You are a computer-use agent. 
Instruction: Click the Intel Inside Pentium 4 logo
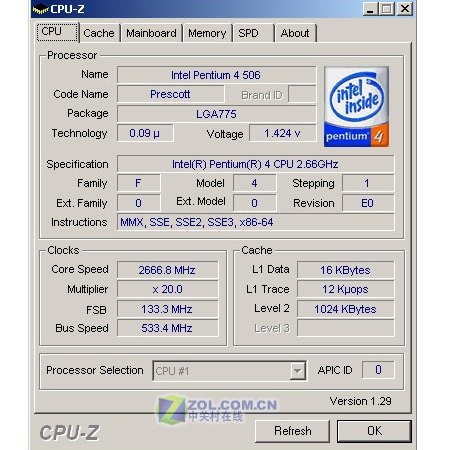(x=356, y=106)
